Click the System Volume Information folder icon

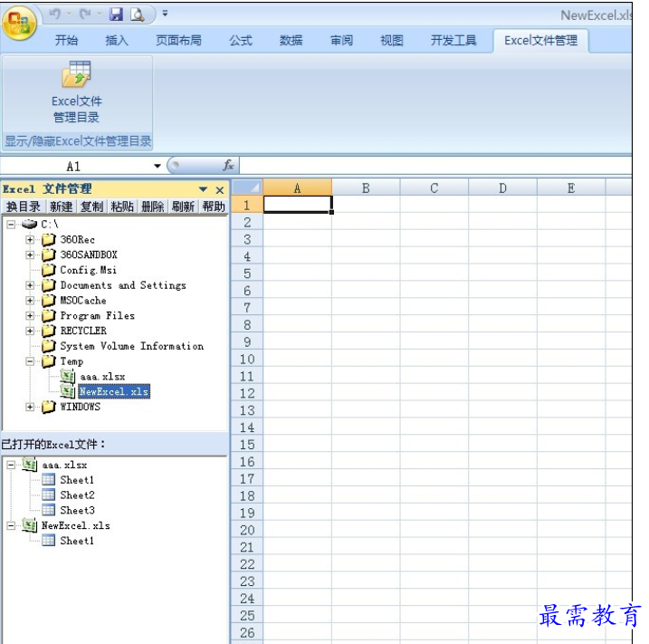(x=49, y=345)
